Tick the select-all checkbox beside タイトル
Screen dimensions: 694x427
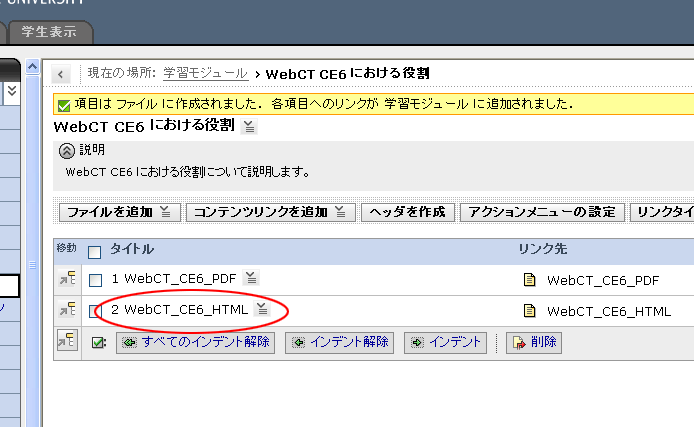tap(94, 252)
